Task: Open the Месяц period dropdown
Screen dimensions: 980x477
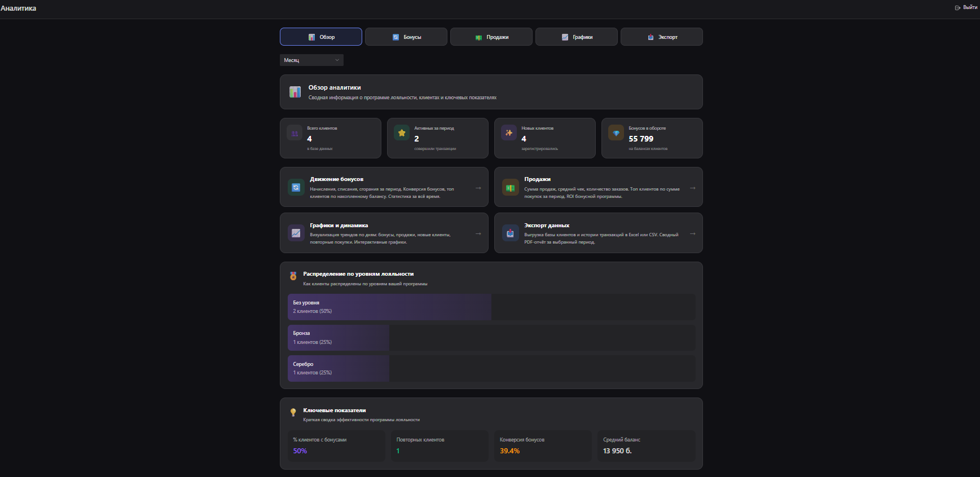Action: [311, 60]
